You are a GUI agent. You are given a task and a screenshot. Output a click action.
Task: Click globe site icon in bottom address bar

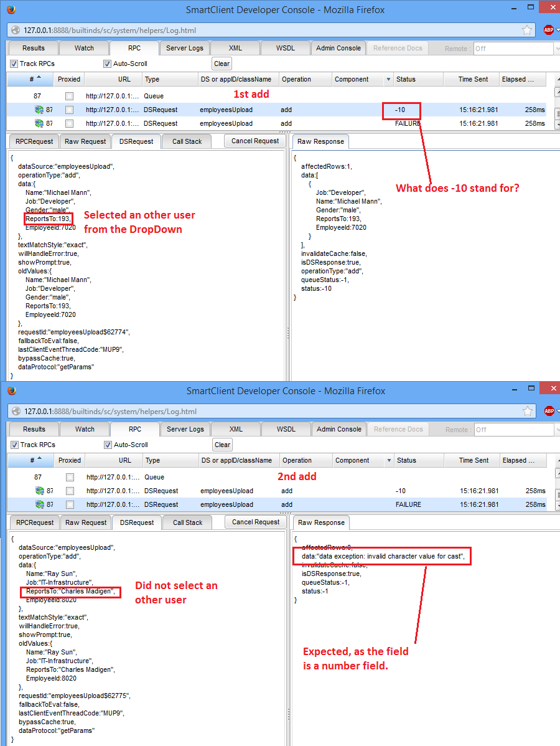[16, 411]
